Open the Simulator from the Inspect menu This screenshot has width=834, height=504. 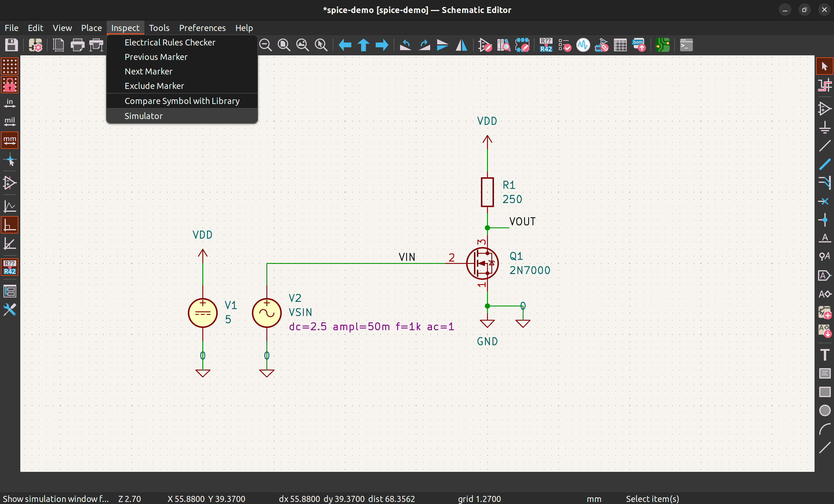pyautogui.click(x=143, y=116)
